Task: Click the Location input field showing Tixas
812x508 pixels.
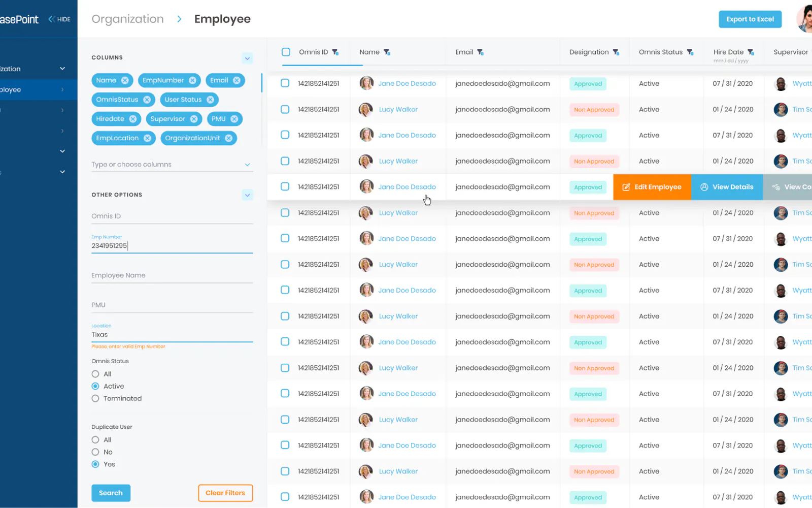Action: 172,335
